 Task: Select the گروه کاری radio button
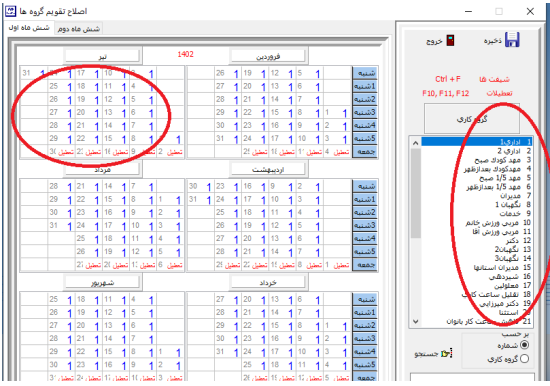(524, 359)
